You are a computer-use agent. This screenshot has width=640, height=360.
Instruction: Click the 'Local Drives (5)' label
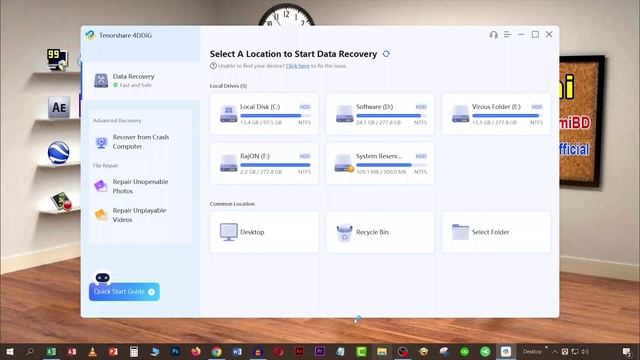pyautogui.click(x=228, y=86)
